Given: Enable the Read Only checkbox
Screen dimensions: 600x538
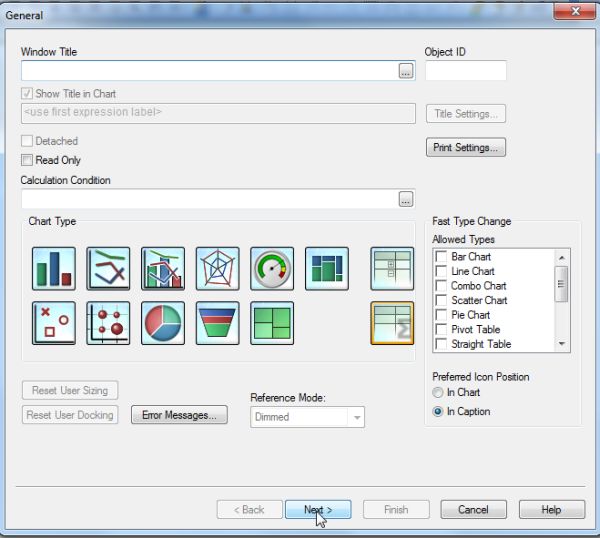Looking at the screenshot, I should click(27, 160).
